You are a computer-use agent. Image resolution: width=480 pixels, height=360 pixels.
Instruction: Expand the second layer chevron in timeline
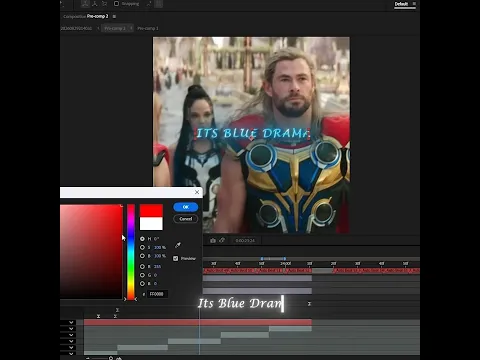click(71, 329)
